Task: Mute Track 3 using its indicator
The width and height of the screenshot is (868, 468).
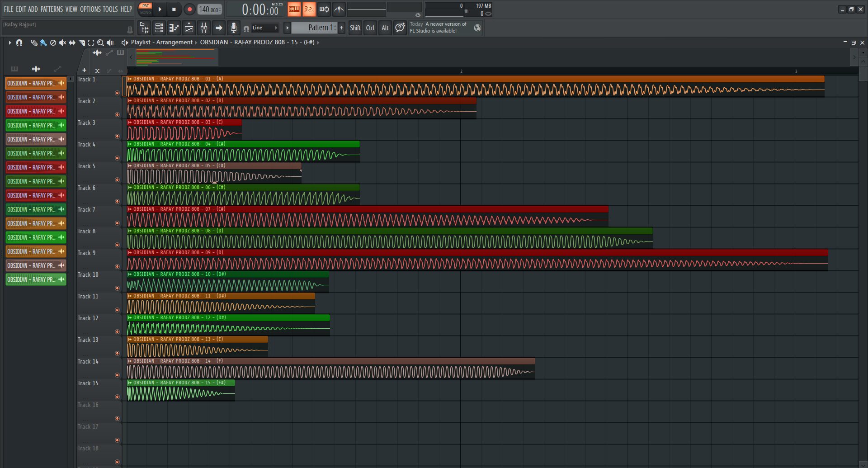Action: [117, 136]
